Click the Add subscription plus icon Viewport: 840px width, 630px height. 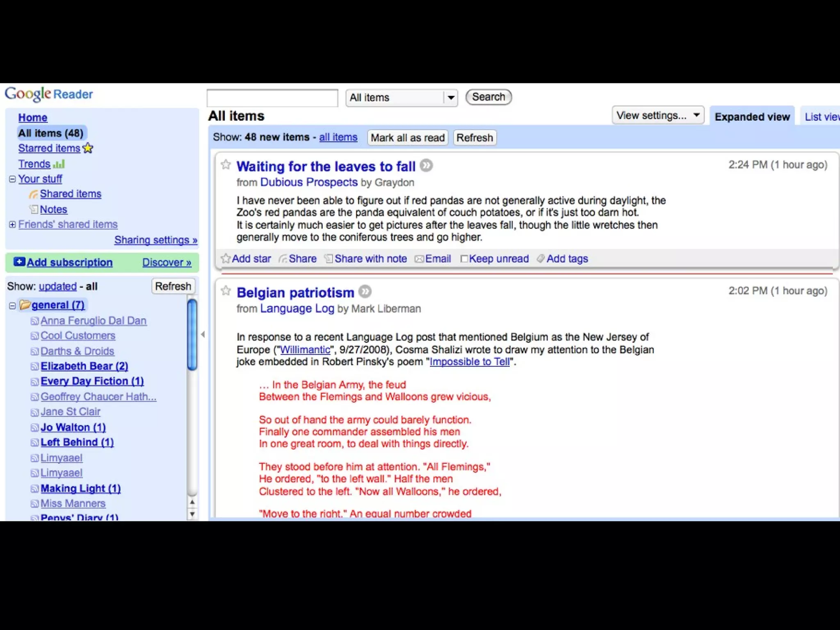pyautogui.click(x=19, y=262)
